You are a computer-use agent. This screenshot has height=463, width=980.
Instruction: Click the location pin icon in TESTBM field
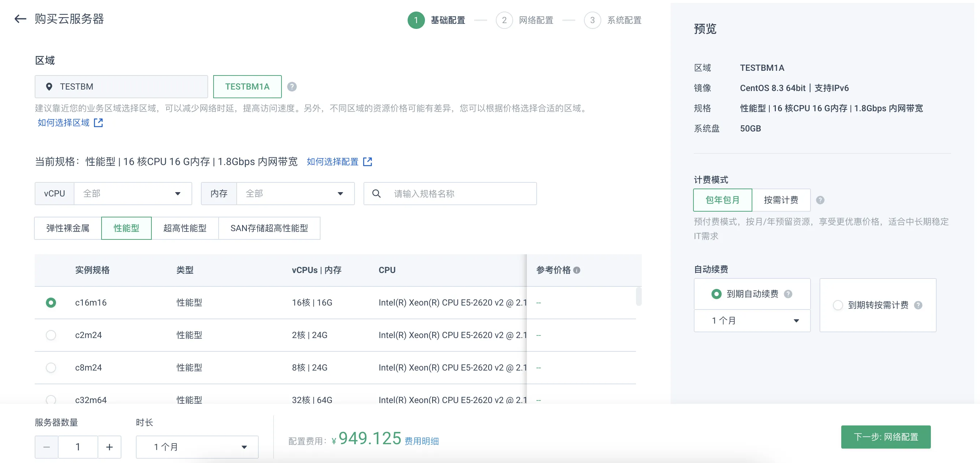[49, 87]
